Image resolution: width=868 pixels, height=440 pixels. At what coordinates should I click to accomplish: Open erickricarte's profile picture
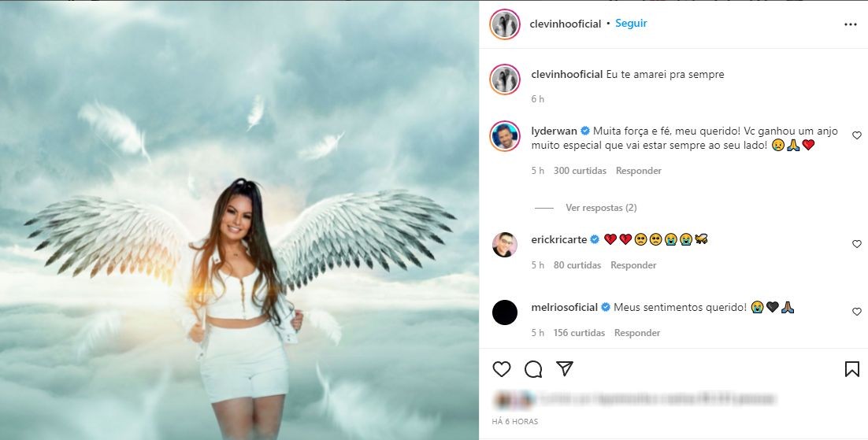tap(504, 244)
